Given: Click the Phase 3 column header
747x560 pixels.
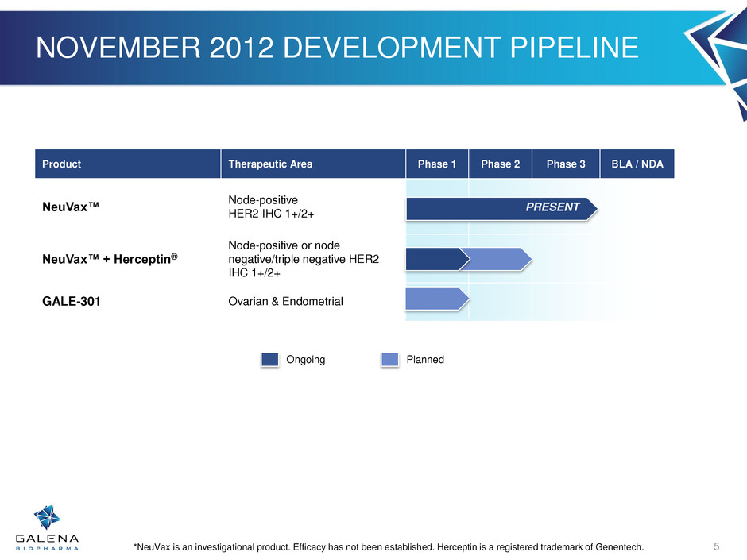Looking at the screenshot, I should coord(566,164).
